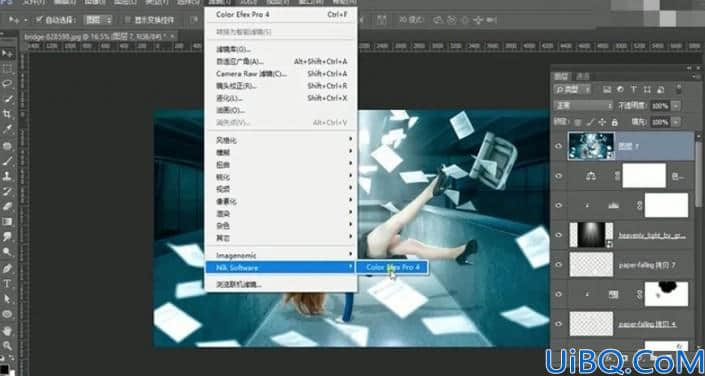Open the layer filter type dropdown
Screen dimensions: 705x376
click(572, 90)
